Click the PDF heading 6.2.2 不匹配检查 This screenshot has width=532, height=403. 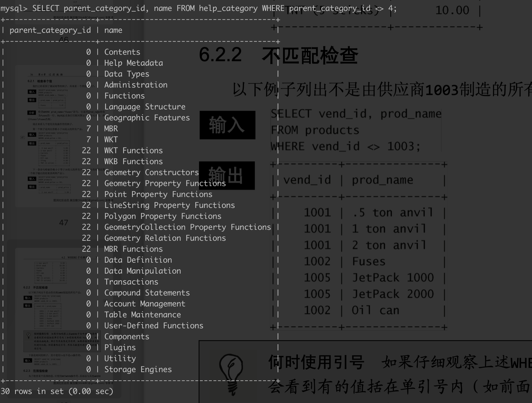(x=279, y=55)
